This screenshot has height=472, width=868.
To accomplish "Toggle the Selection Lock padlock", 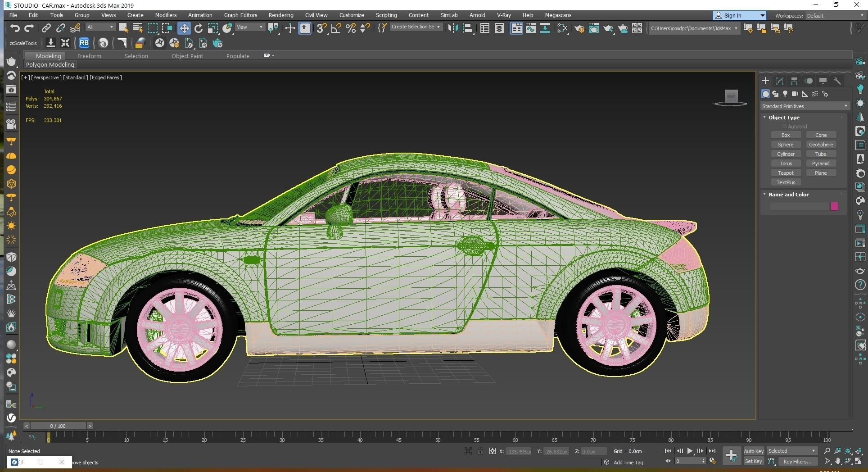I will [x=480, y=451].
